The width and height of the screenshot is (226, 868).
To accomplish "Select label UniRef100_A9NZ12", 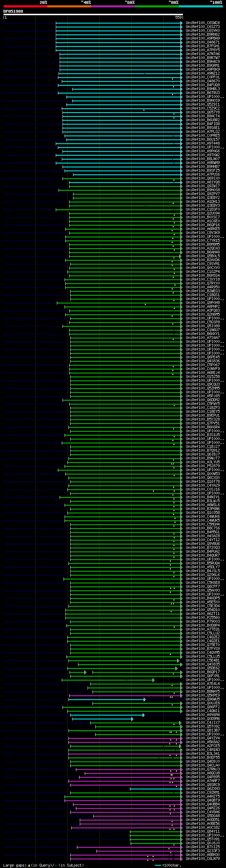I will click(203, 74).
